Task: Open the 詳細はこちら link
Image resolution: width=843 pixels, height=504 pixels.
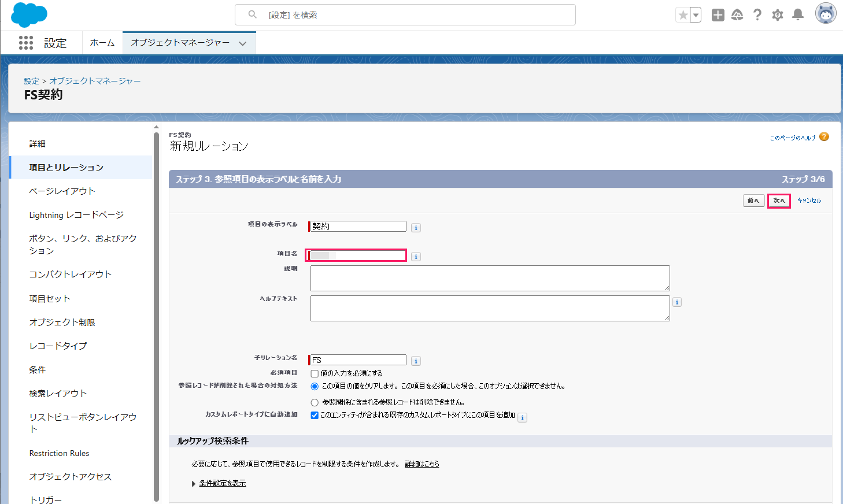Action: pos(421,464)
